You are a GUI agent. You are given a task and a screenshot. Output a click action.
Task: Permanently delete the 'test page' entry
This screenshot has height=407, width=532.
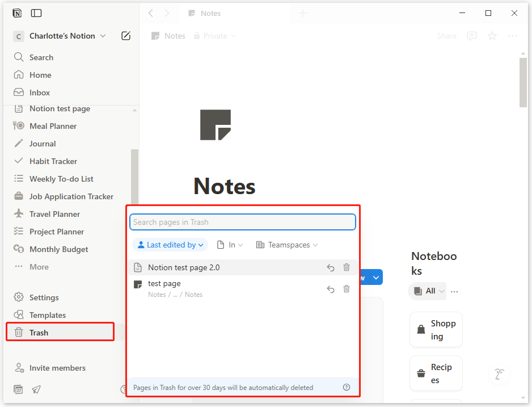tap(347, 289)
